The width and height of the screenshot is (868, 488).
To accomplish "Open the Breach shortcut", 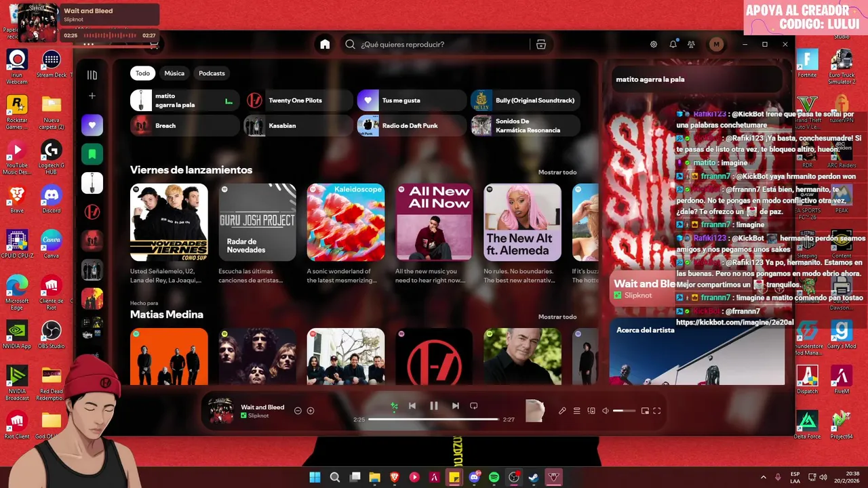I will 184,125.
